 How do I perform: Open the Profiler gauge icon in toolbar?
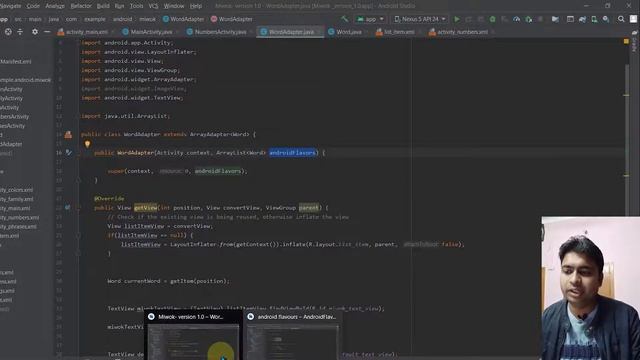[516, 19]
